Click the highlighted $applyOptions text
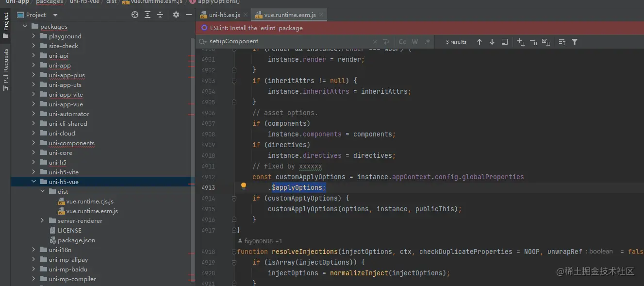This screenshot has height=286, width=644. pos(298,187)
